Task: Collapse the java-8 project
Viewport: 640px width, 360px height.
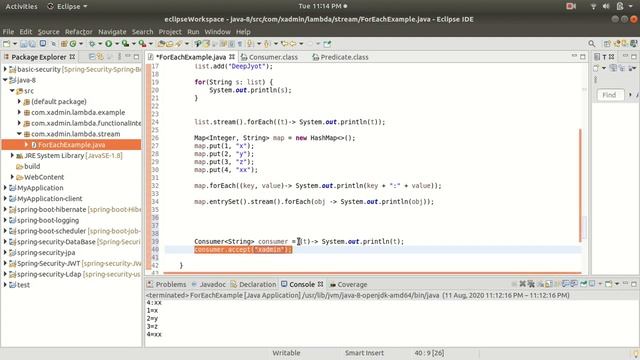Action: (x=5, y=80)
